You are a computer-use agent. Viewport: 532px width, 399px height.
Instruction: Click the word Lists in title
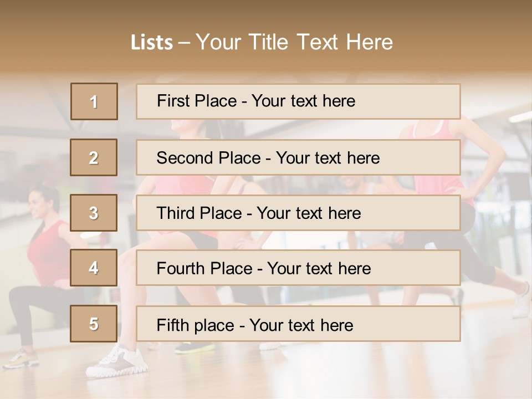(x=151, y=43)
